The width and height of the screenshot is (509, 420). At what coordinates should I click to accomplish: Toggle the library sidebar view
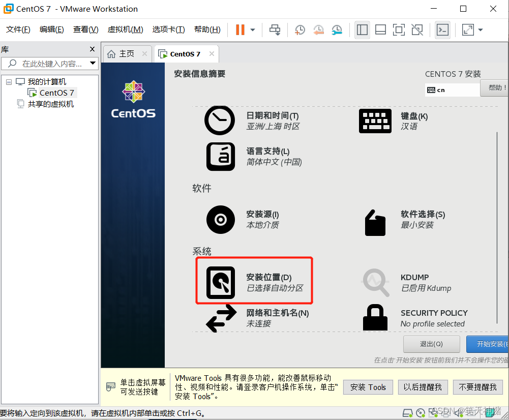362,30
